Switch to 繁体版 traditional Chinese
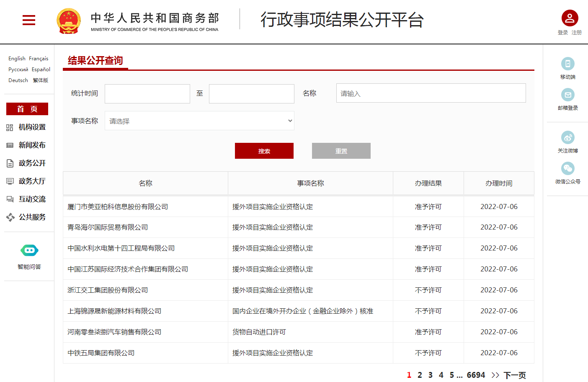588x382 pixels. tap(41, 80)
